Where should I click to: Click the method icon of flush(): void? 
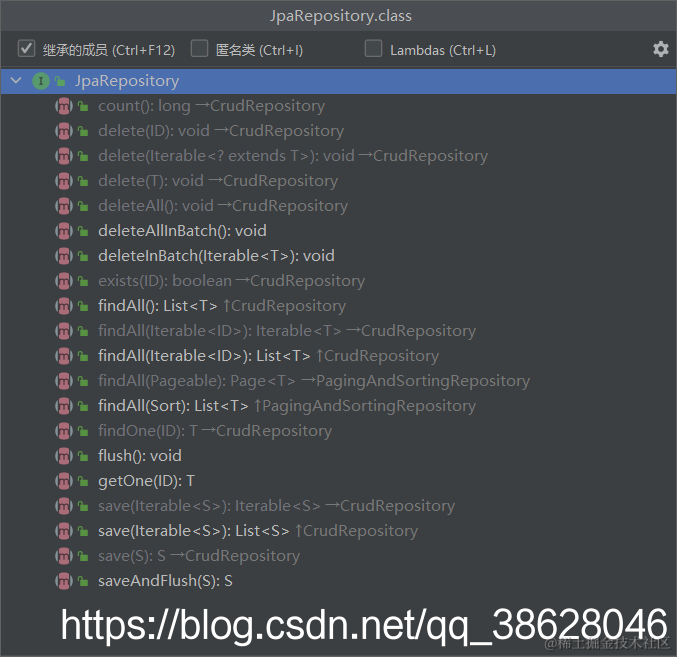(x=63, y=456)
